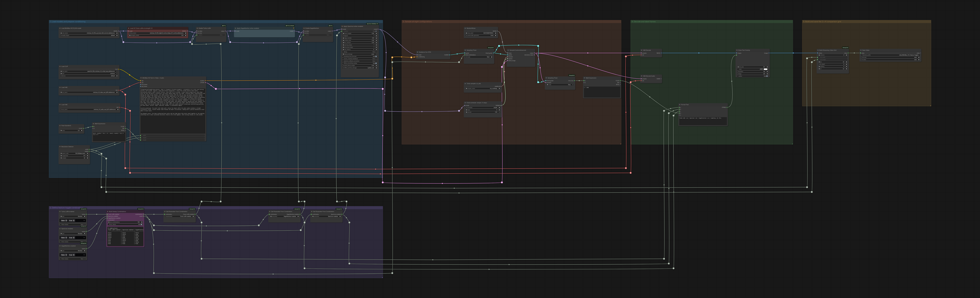Select group title '1. Load models and prepare conditioning'

[x=68, y=22]
